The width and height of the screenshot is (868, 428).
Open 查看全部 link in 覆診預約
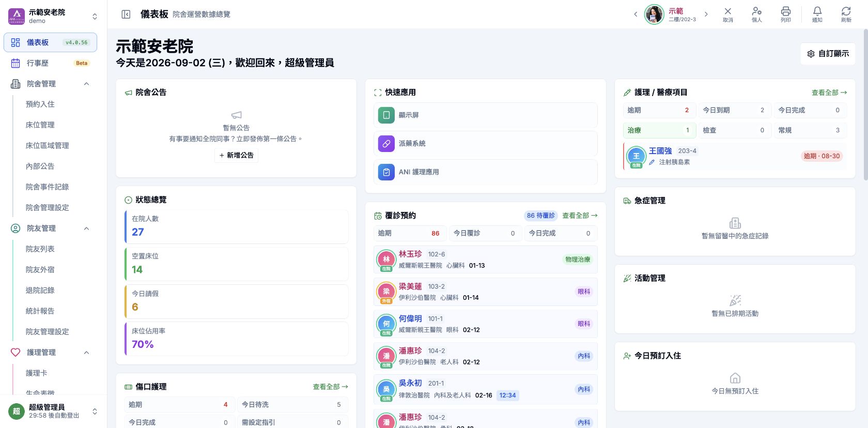click(x=580, y=216)
